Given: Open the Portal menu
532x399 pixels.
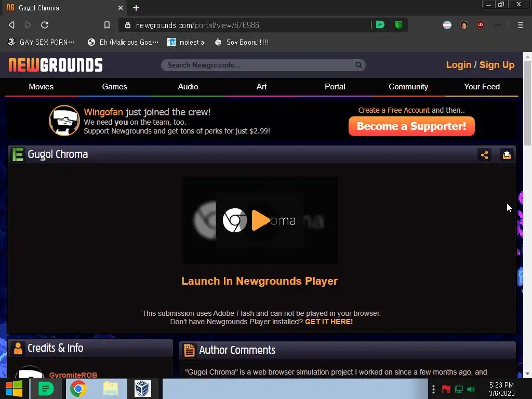Looking at the screenshot, I should pyautogui.click(x=335, y=87).
